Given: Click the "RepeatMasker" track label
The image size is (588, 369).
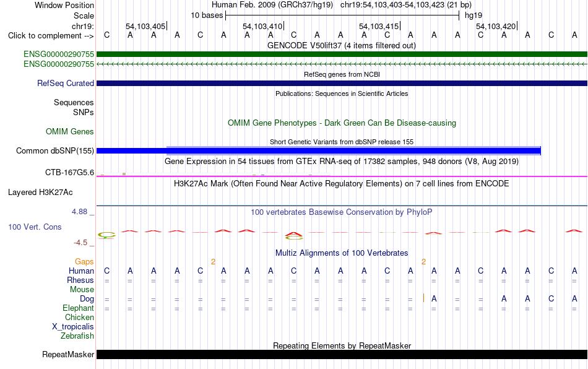Looking at the screenshot, I should click(x=68, y=354).
